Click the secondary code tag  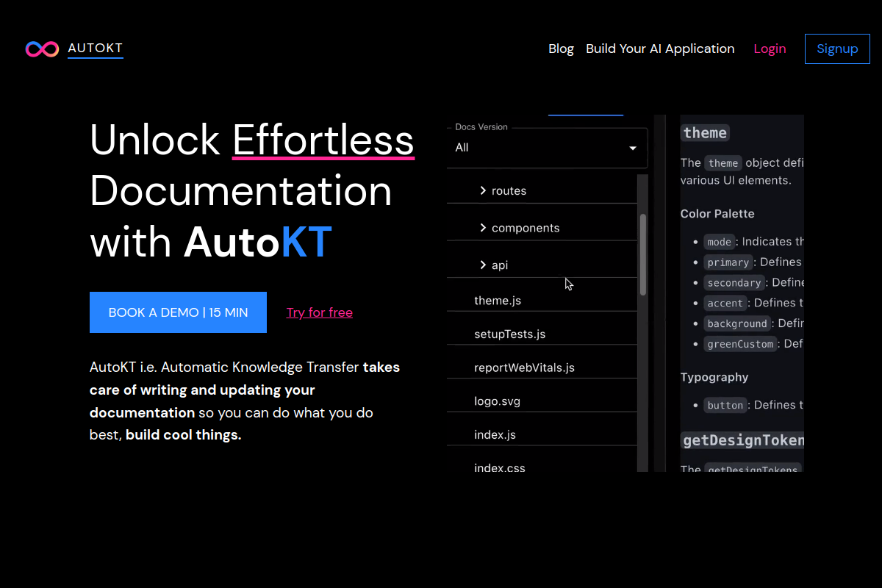click(734, 283)
